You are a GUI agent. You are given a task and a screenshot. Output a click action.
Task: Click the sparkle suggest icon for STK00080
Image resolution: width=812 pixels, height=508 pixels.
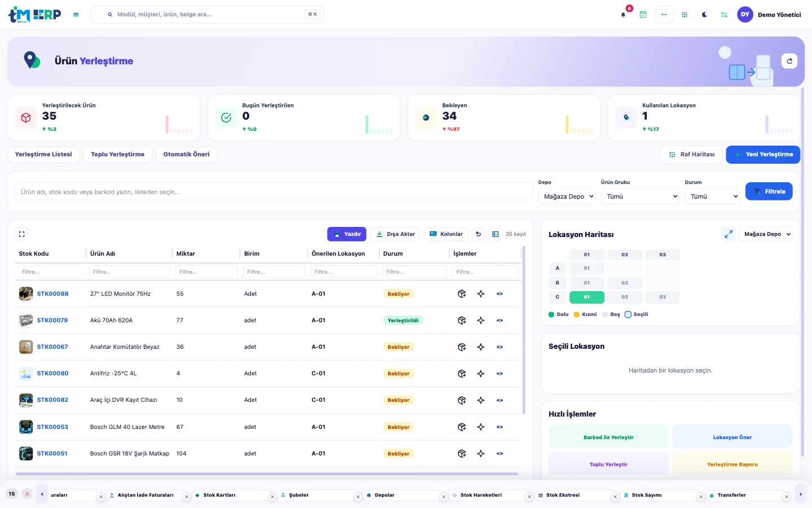(481, 374)
